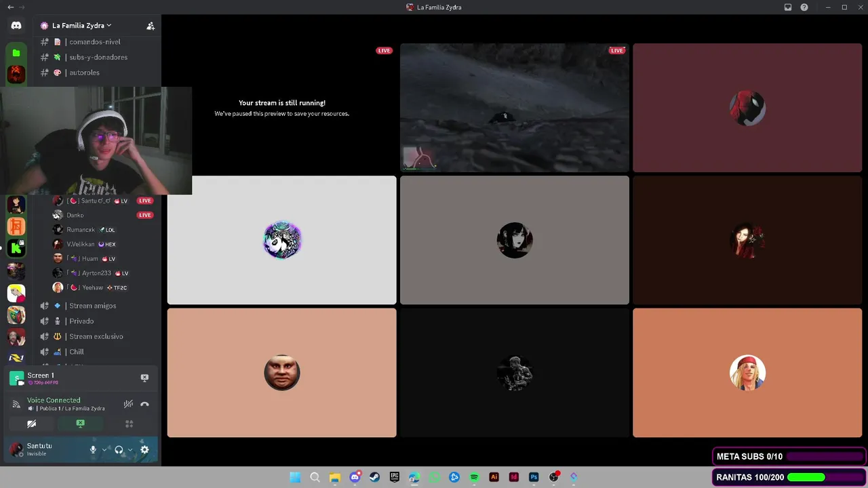This screenshot has width=868, height=488.
Task: Open Discord direct messages home icon
Action: (16, 25)
